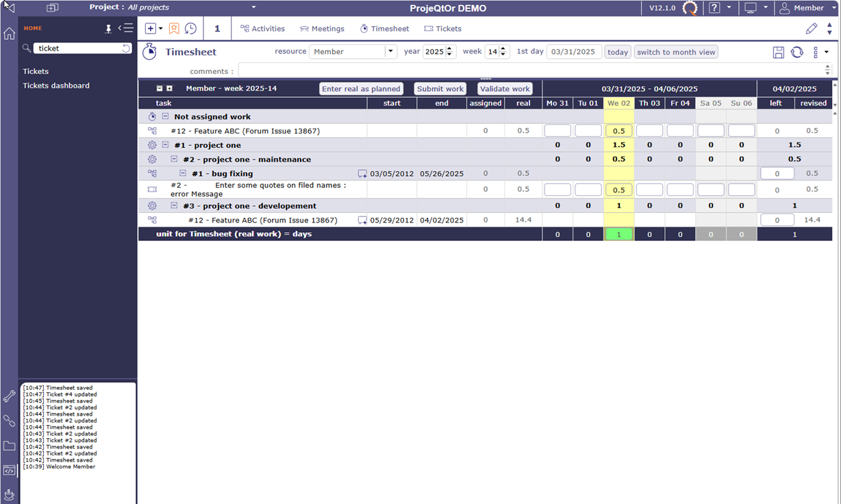The height and width of the screenshot is (504, 841).
Task: Open the Meetings tab
Action: point(322,29)
